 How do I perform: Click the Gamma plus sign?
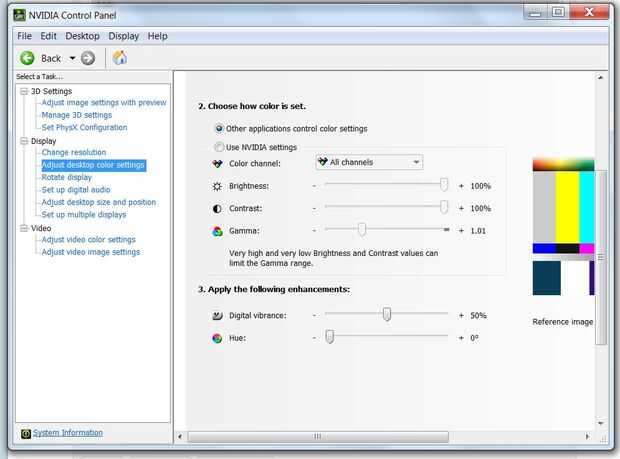click(461, 231)
